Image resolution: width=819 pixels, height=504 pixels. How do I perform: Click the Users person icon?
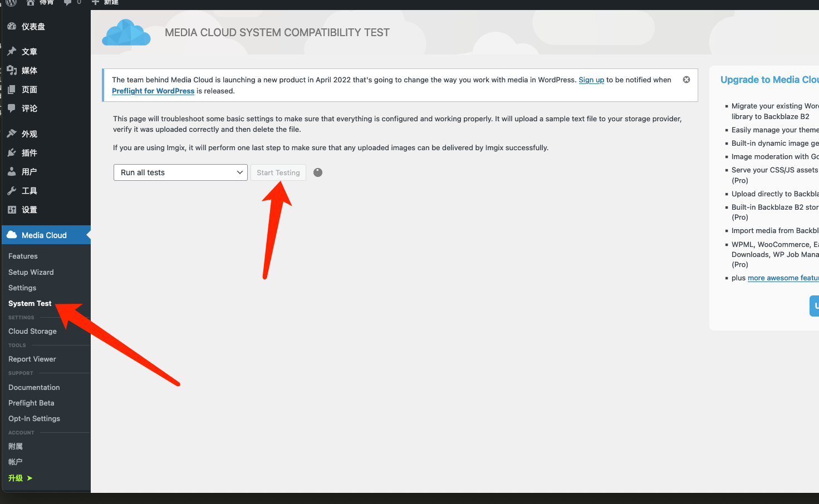point(12,171)
